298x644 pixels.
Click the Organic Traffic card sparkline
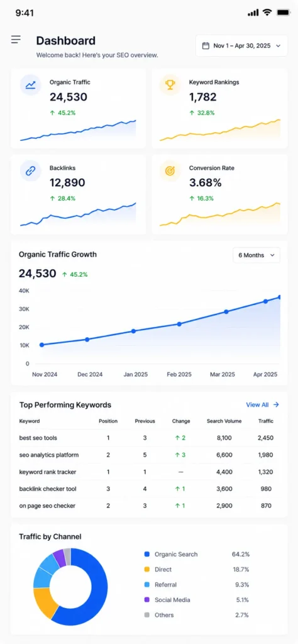78,131
